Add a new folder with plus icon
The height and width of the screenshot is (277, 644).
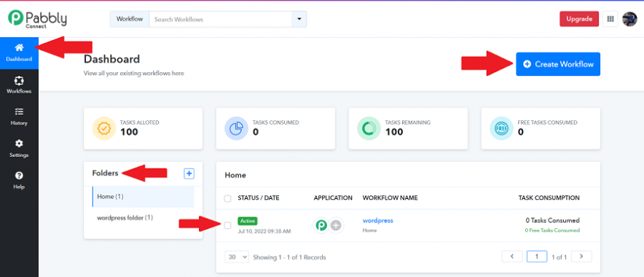pyautogui.click(x=189, y=173)
